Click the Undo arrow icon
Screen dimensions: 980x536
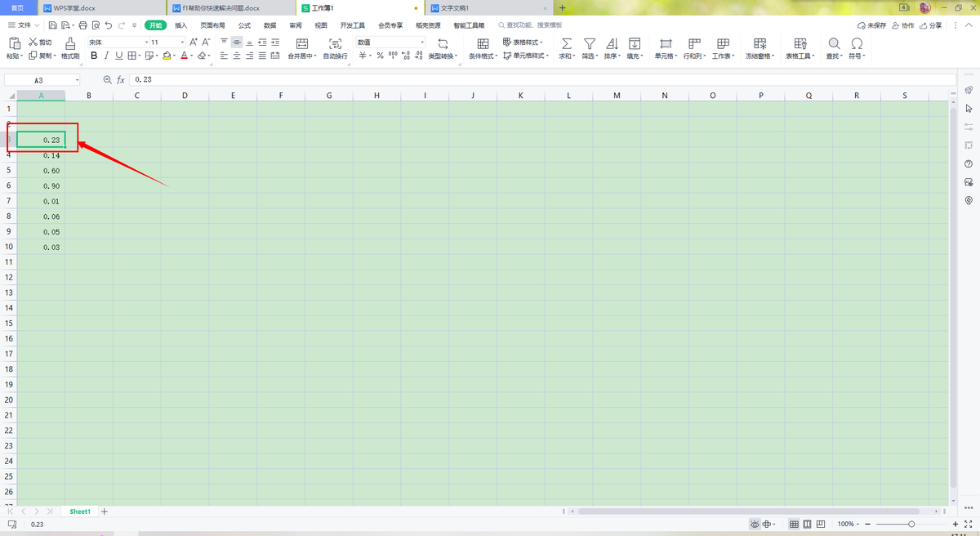[109, 25]
